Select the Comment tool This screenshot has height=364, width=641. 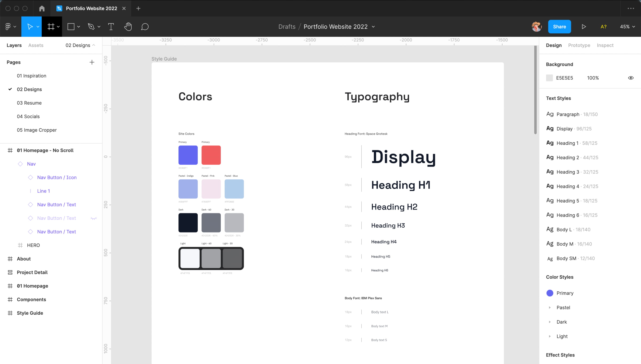pyautogui.click(x=145, y=27)
